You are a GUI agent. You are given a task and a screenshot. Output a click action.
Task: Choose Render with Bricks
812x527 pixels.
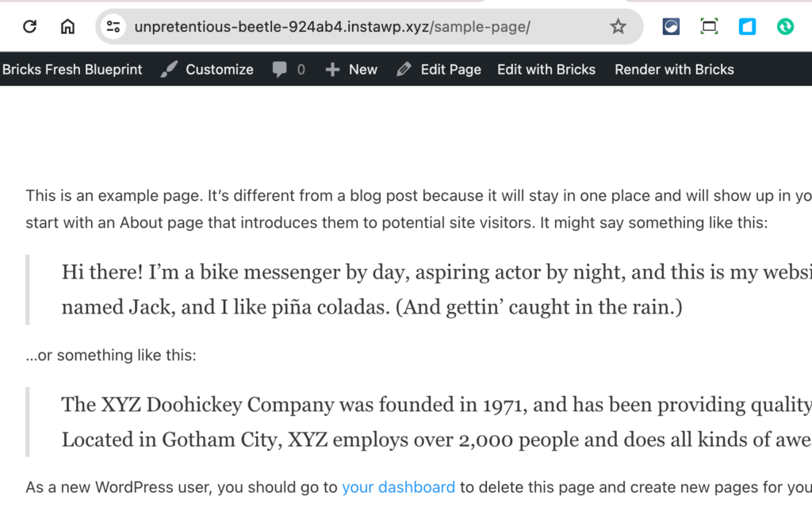[674, 69]
